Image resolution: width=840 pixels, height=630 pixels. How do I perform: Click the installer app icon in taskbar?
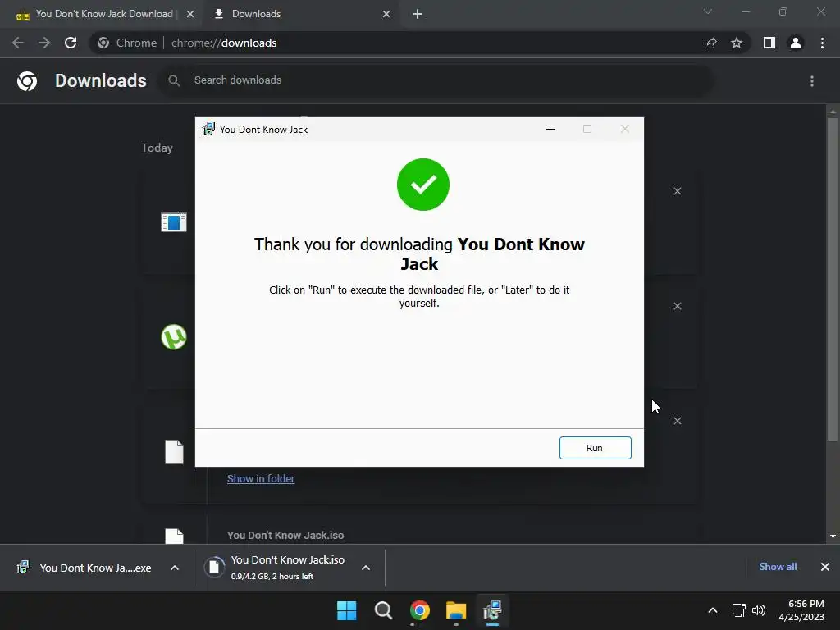pyautogui.click(x=492, y=610)
